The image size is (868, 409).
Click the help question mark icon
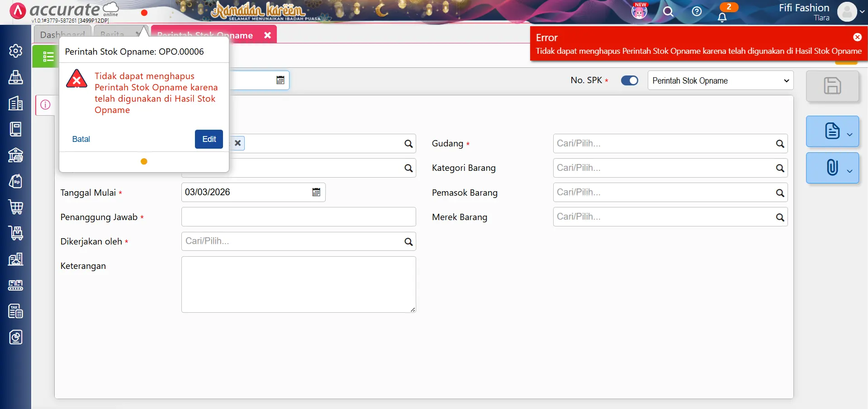[697, 11]
